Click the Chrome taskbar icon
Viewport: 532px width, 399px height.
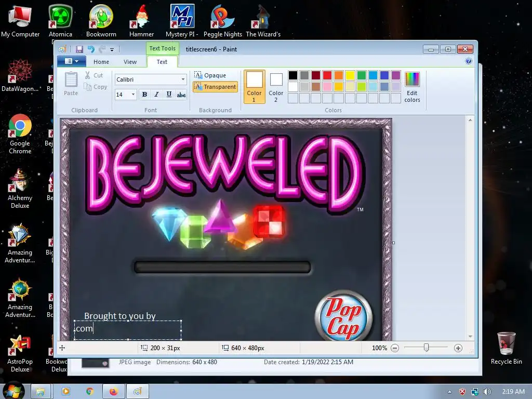pyautogui.click(x=89, y=392)
